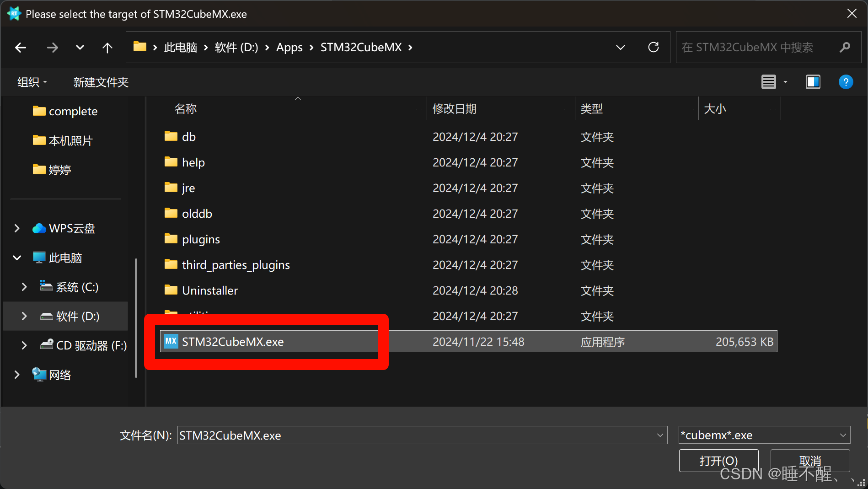The image size is (868, 489).
Task: Toggle the preview pane icon
Action: 813,82
